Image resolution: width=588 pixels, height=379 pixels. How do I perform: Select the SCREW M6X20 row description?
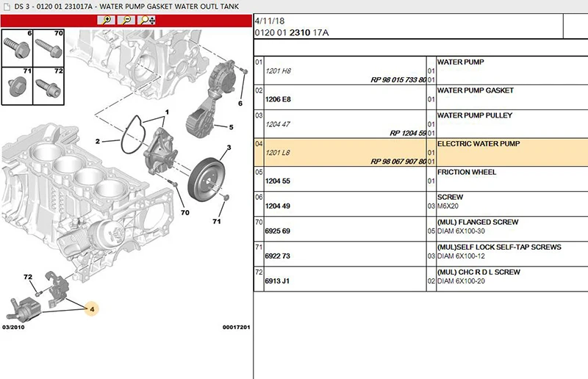[450, 201]
